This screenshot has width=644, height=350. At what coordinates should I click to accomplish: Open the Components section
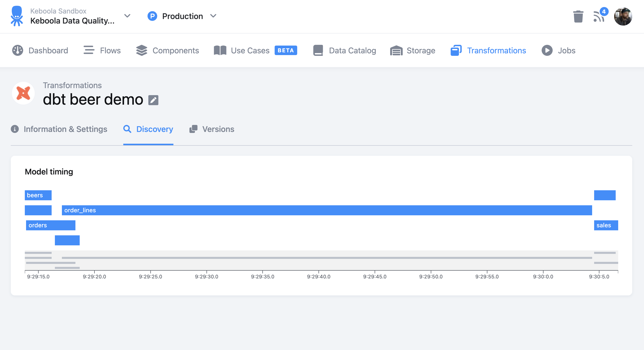(x=167, y=50)
